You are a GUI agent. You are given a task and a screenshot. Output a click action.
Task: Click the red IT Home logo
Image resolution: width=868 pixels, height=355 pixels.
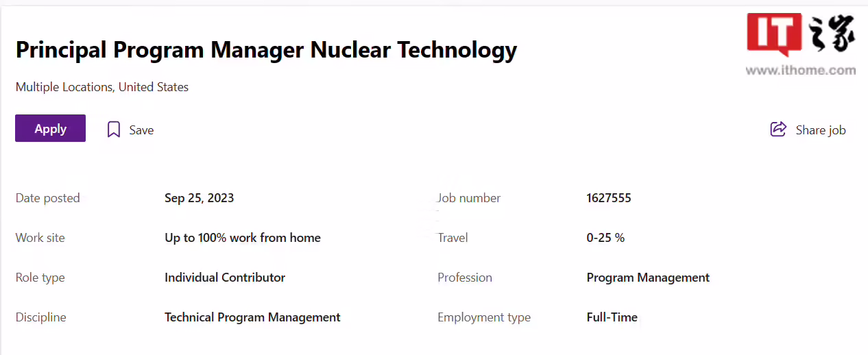(x=775, y=34)
